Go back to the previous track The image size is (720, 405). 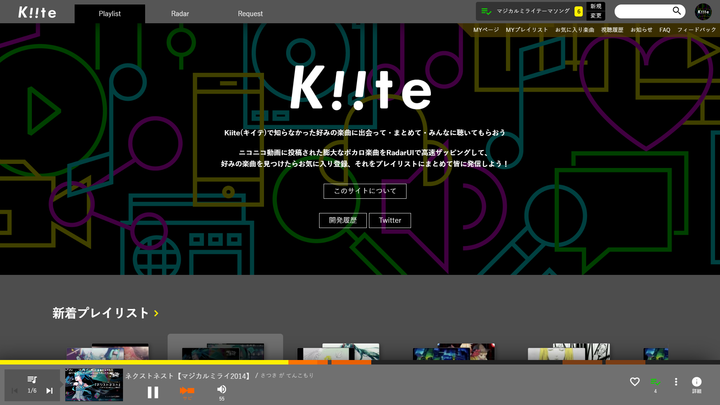point(14,391)
